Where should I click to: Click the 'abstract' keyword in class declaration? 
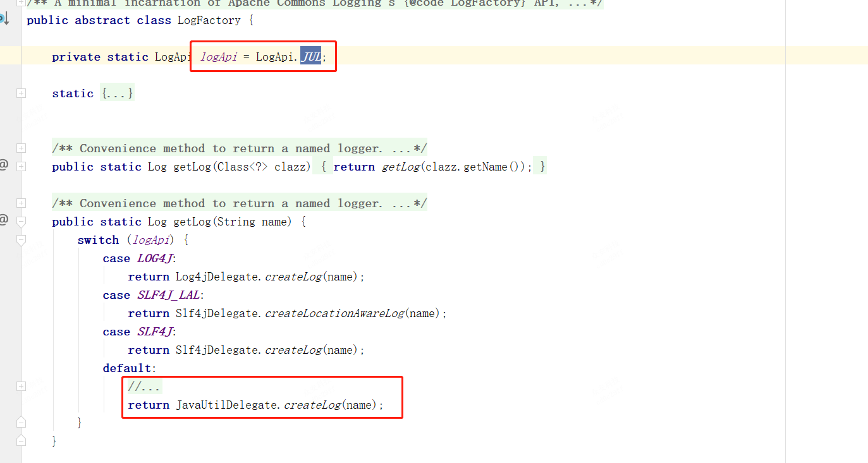102,20
